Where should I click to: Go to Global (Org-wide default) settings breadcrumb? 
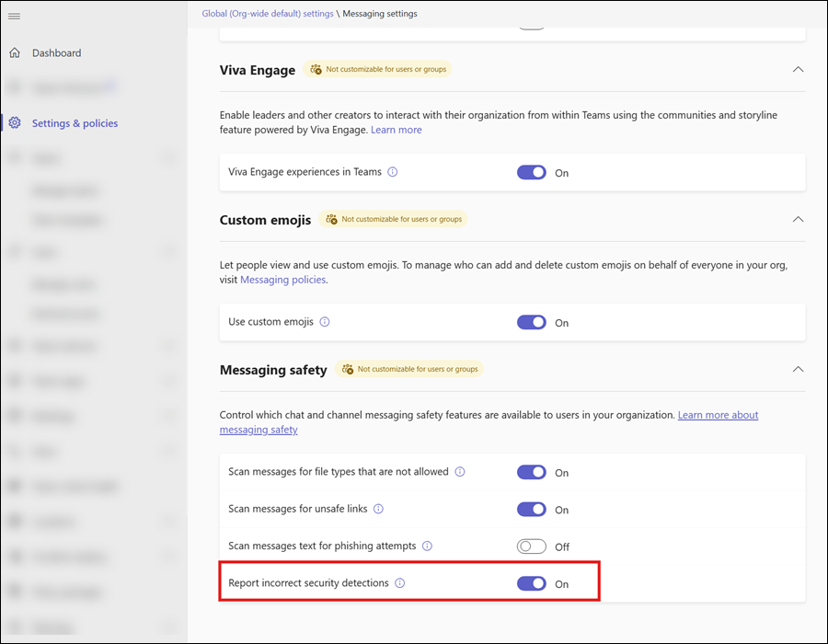point(268,14)
